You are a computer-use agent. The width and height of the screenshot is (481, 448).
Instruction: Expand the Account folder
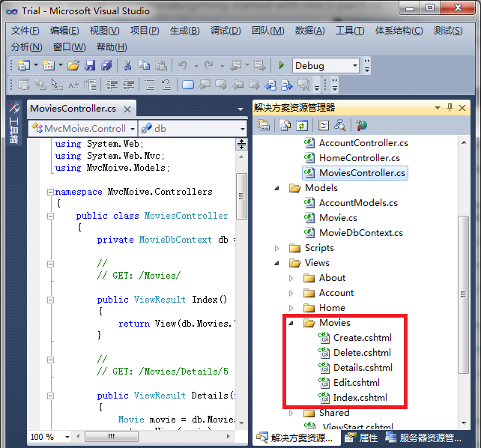[291, 293]
